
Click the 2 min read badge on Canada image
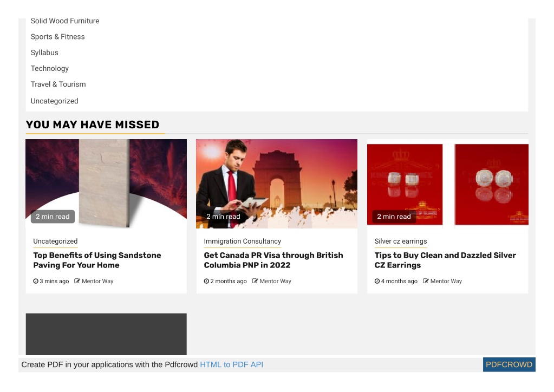click(x=223, y=217)
